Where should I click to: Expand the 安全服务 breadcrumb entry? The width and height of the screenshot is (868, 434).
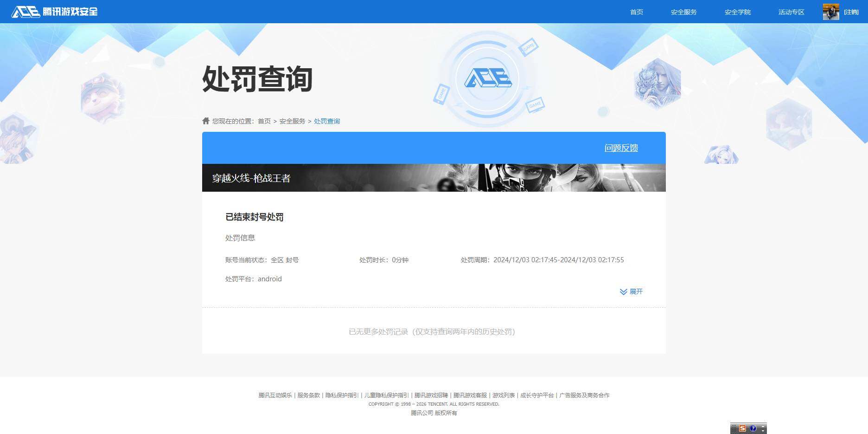tap(292, 121)
